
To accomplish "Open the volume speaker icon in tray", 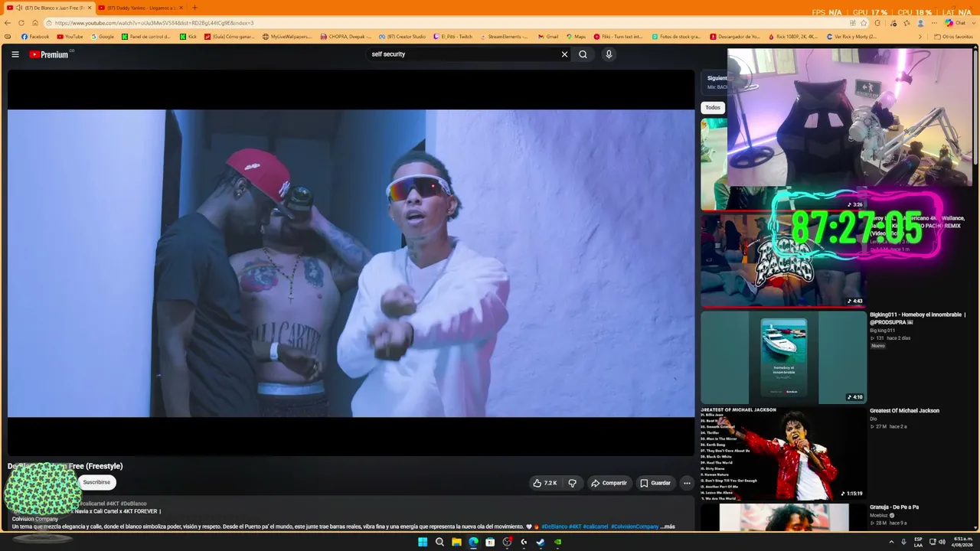I will 942,542.
